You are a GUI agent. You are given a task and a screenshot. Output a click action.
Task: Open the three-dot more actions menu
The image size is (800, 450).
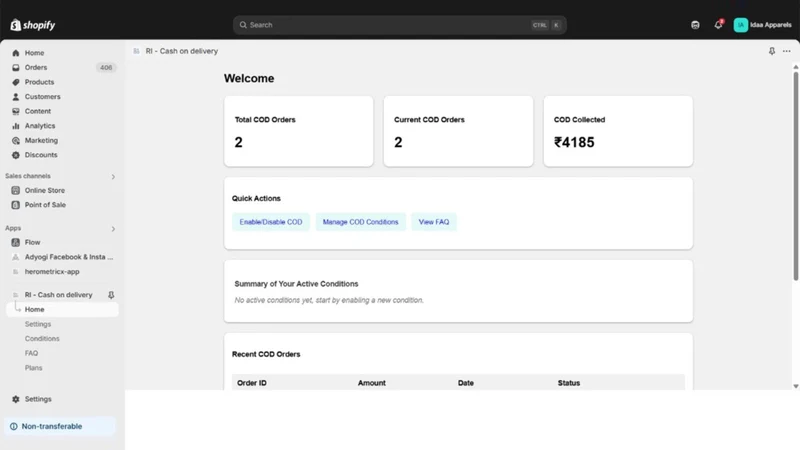coord(787,51)
